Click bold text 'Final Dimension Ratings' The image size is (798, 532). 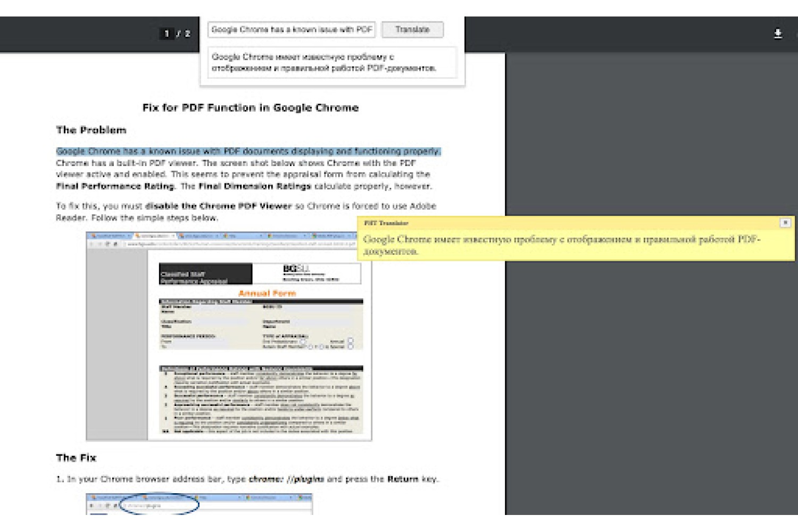[255, 186]
